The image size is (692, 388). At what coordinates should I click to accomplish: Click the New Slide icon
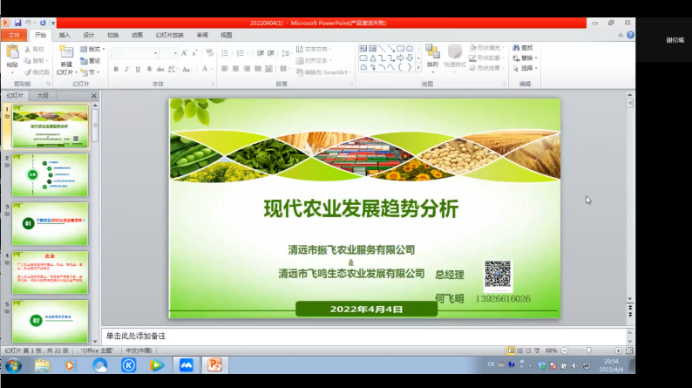(66, 53)
